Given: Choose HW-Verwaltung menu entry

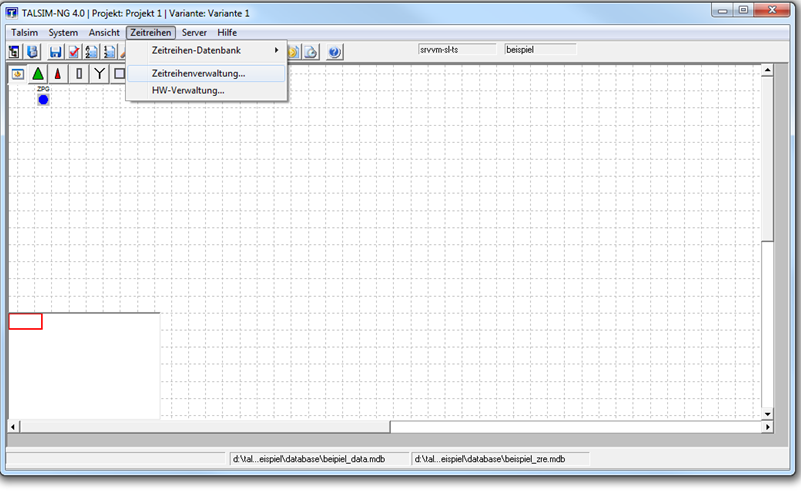Looking at the screenshot, I should pyautogui.click(x=187, y=90).
